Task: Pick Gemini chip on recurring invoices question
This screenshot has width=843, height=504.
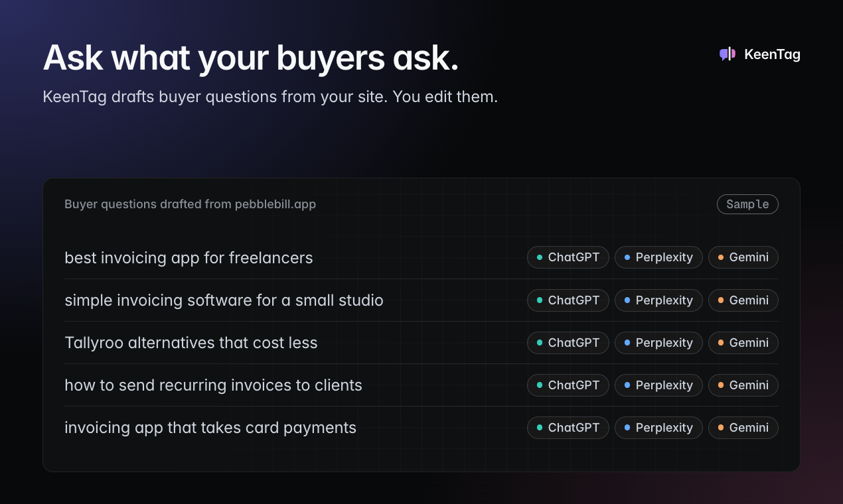Action: (743, 385)
